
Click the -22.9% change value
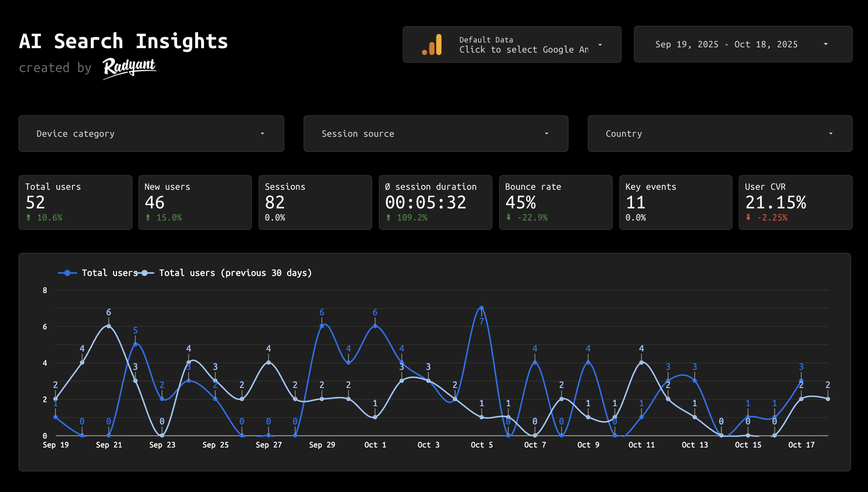(532, 218)
